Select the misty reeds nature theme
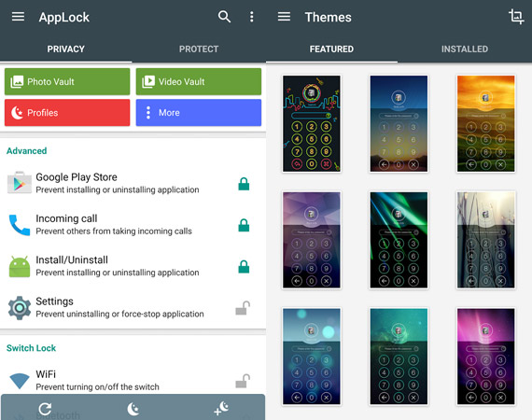532x420 pixels. (x=486, y=240)
